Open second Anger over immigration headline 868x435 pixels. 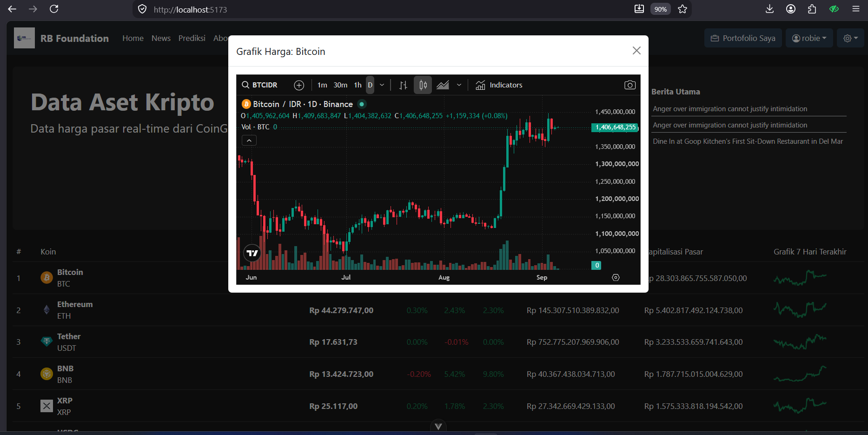[x=730, y=125]
